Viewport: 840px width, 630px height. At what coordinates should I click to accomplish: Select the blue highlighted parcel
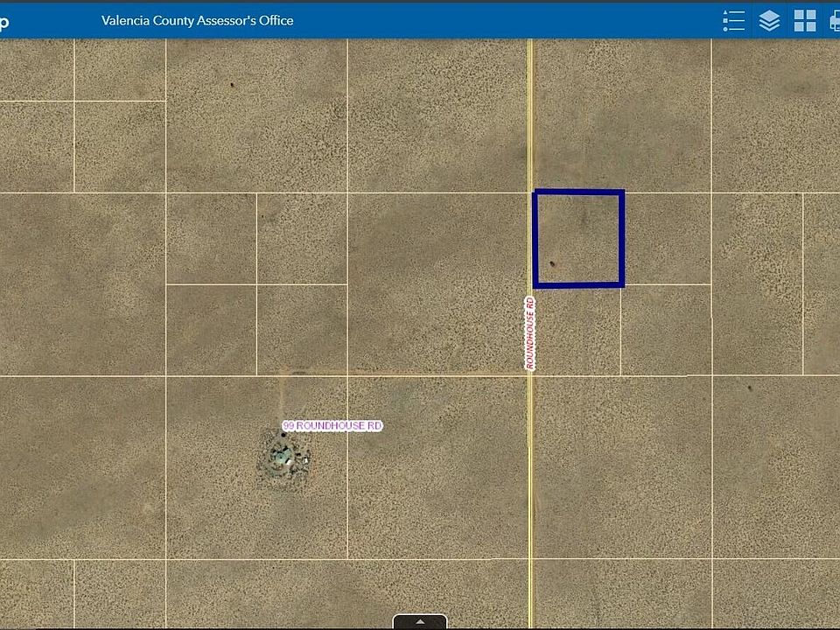(x=578, y=238)
